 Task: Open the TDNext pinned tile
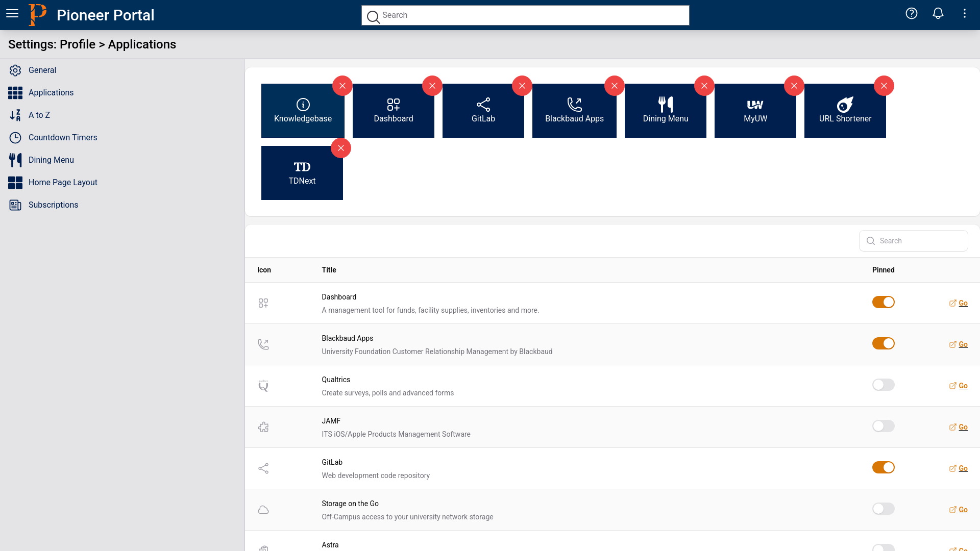302,173
